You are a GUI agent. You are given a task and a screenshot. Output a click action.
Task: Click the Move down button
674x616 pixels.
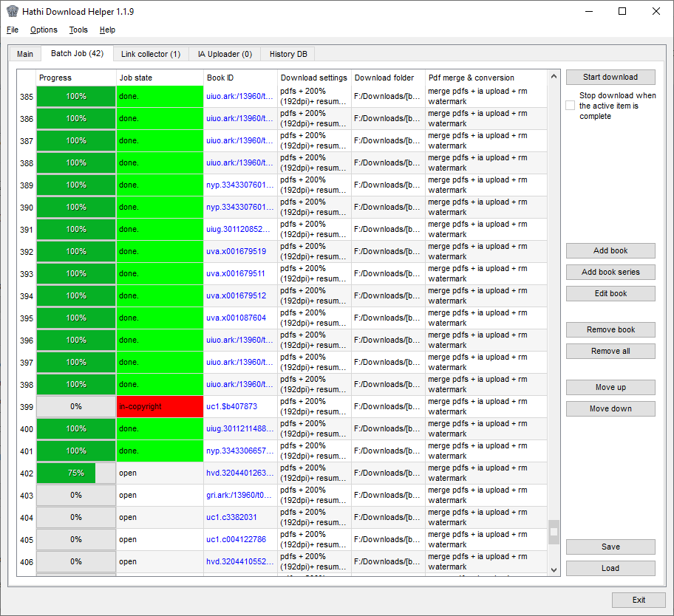610,409
